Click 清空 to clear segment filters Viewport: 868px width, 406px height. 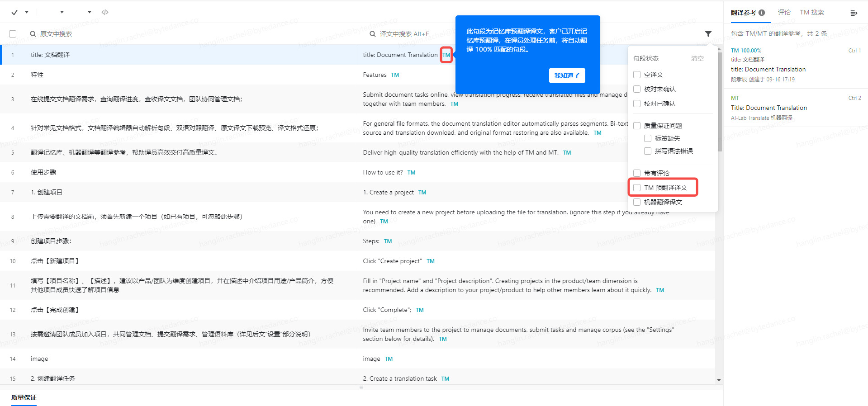(697, 58)
